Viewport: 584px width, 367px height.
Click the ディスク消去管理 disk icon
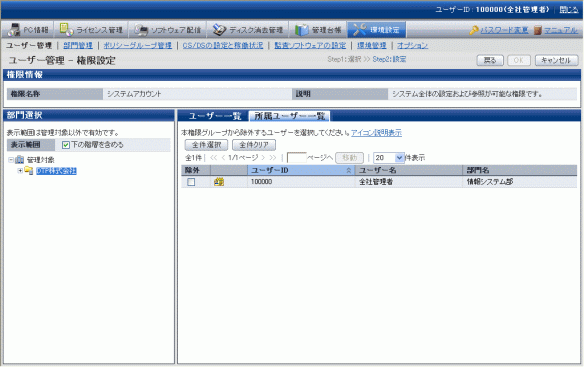(x=219, y=30)
